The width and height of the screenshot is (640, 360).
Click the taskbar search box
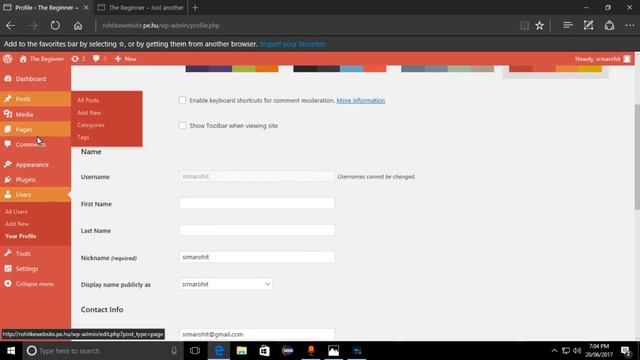point(103,351)
